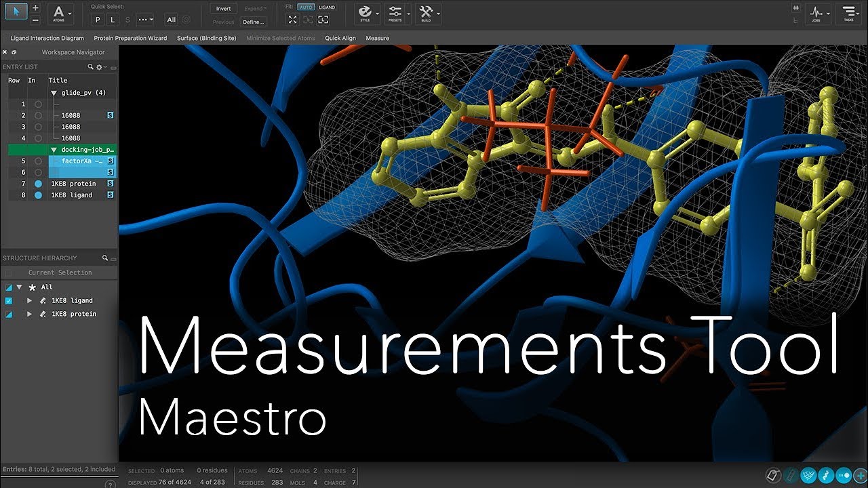Image resolution: width=868 pixels, height=488 pixels.
Task: Click the Define... selection button
Action: tap(254, 22)
